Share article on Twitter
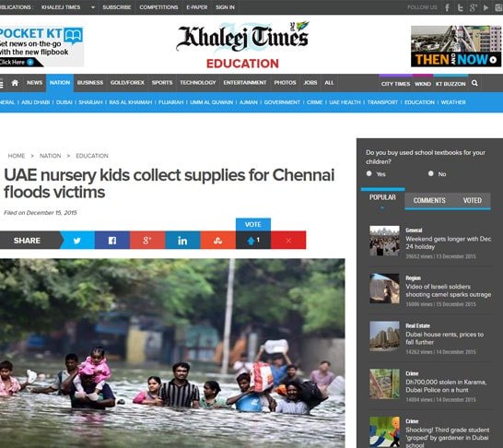The image size is (503, 448). [x=77, y=241]
